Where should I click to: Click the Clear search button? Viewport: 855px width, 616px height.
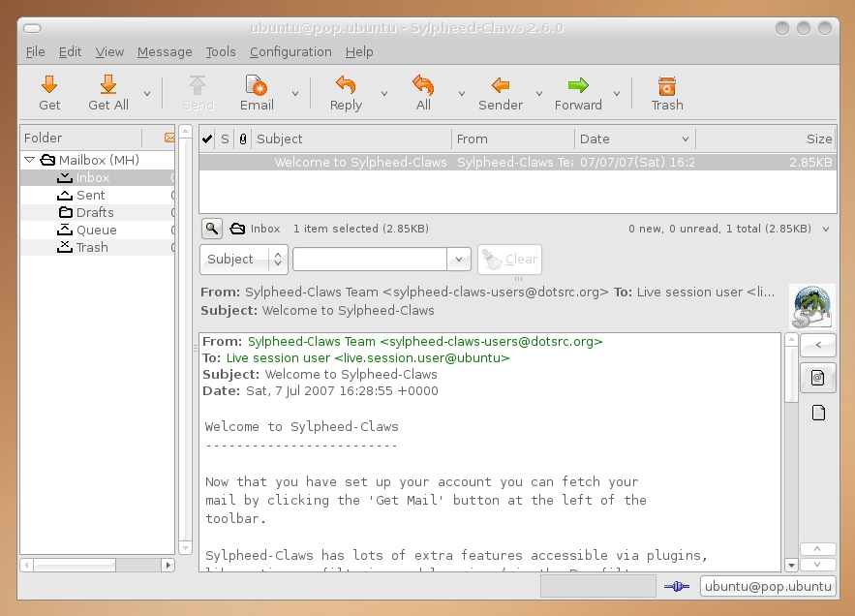coord(510,260)
